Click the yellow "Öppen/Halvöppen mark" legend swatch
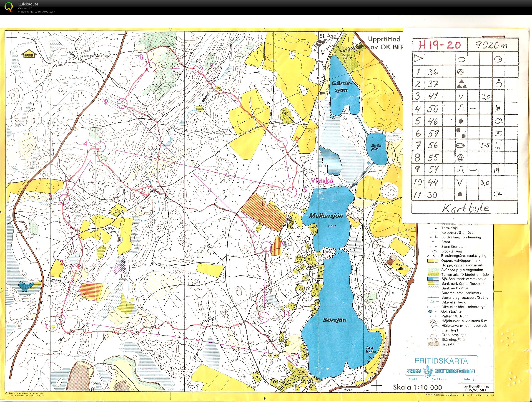 (433, 260)
